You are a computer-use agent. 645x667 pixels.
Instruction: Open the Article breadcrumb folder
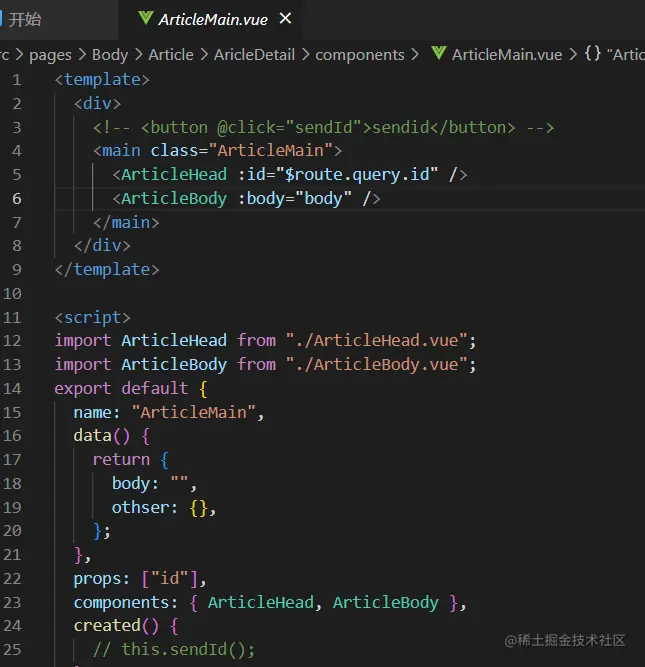pyautogui.click(x=171, y=55)
